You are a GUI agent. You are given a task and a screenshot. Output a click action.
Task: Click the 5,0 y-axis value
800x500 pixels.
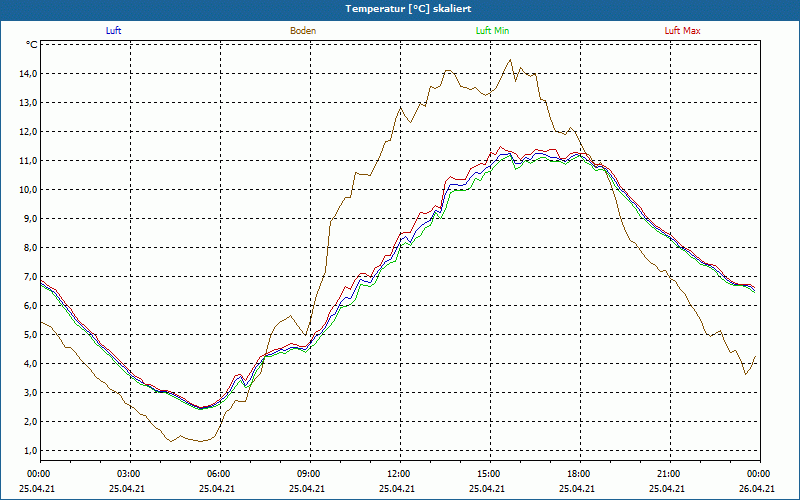pyautogui.click(x=31, y=335)
